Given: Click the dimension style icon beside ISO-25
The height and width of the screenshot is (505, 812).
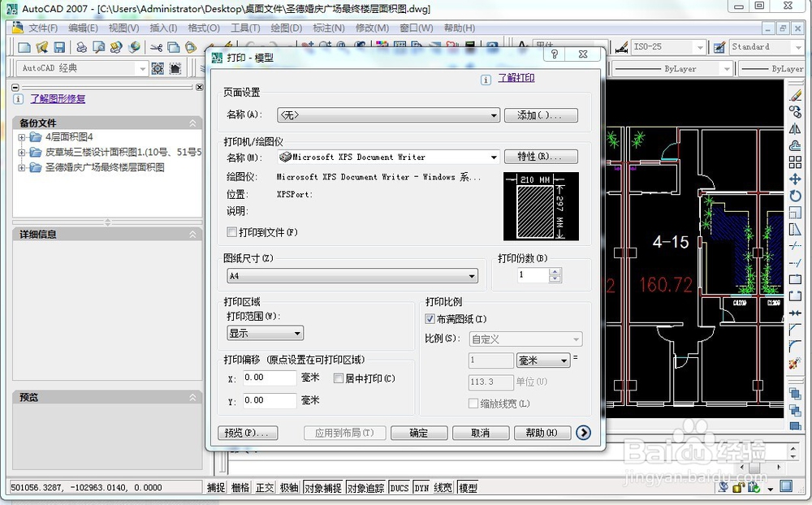Looking at the screenshot, I should pyautogui.click(x=621, y=47).
